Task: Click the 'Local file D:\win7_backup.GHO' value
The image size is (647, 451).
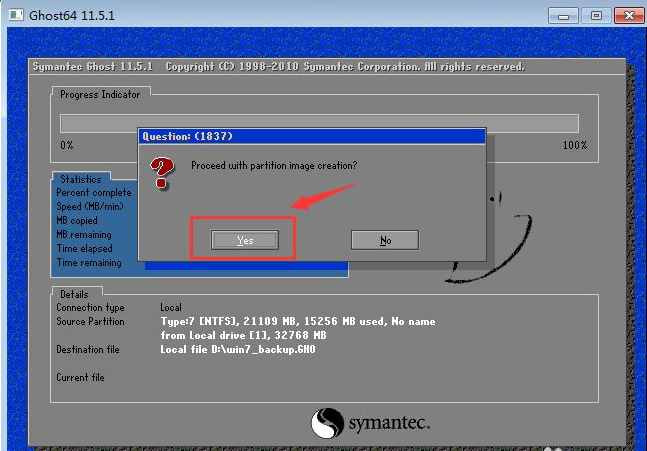Action: (x=238, y=349)
